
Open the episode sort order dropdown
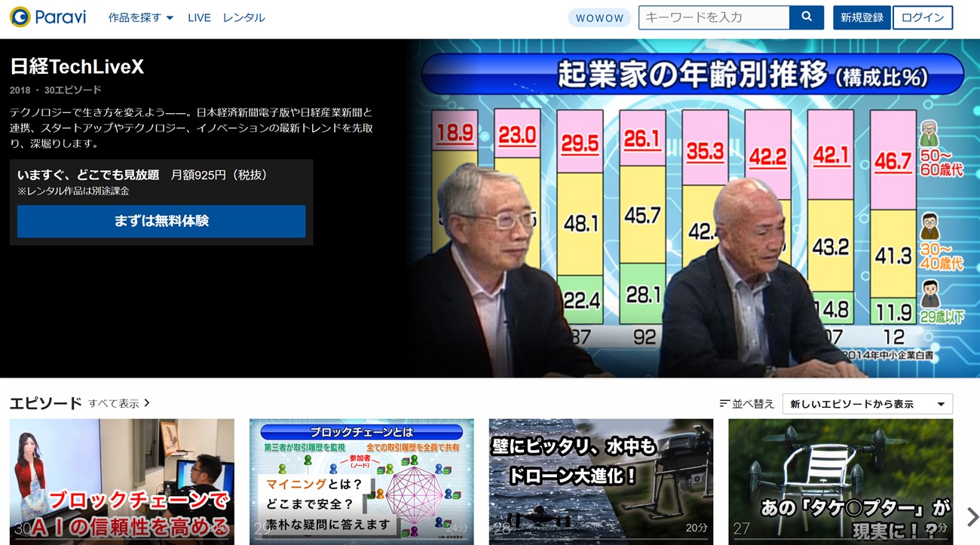click(867, 404)
